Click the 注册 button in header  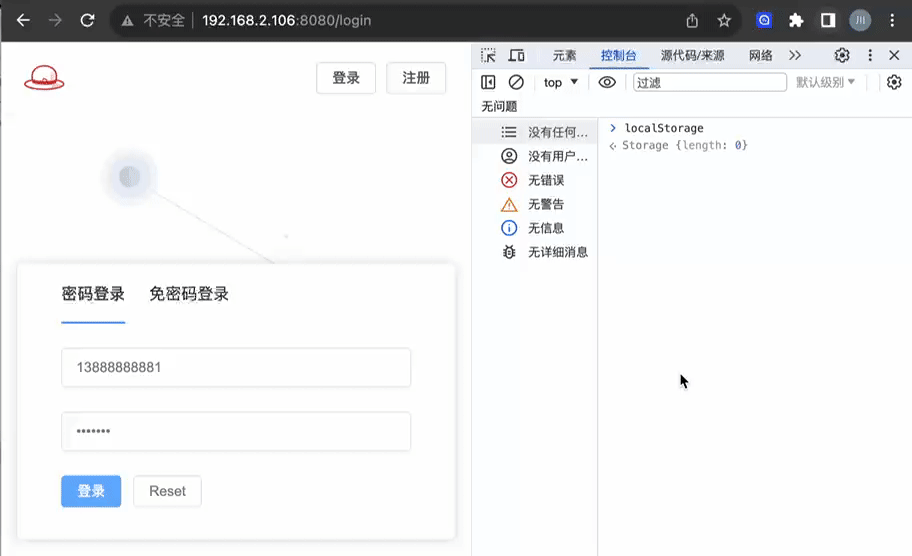tap(416, 78)
